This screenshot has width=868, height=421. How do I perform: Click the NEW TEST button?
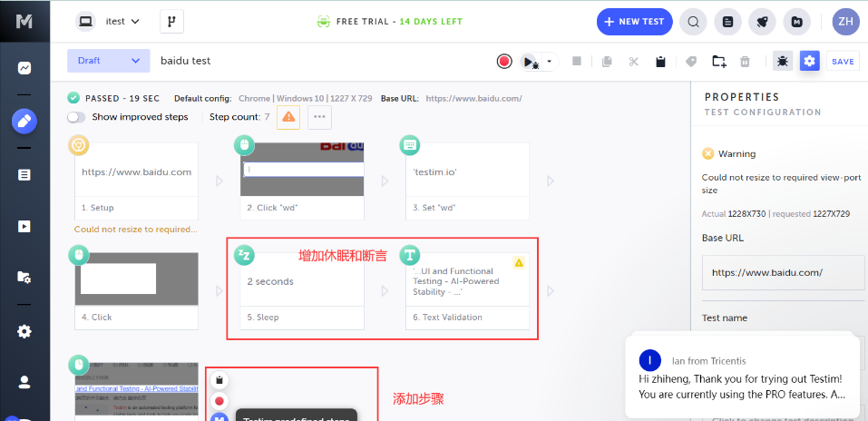(634, 22)
